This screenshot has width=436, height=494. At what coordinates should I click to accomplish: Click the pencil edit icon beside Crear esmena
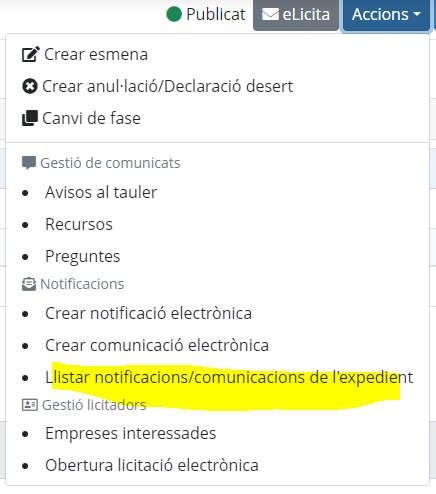click(31, 54)
